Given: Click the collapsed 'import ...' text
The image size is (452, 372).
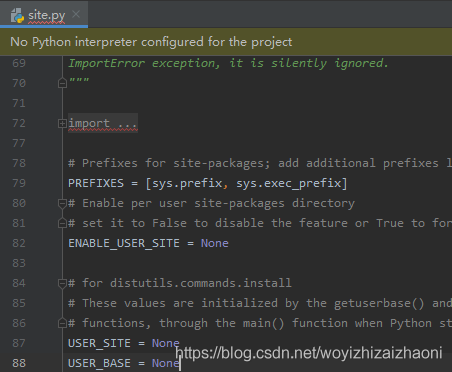Looking at the screenshot, I should (103, 123).
